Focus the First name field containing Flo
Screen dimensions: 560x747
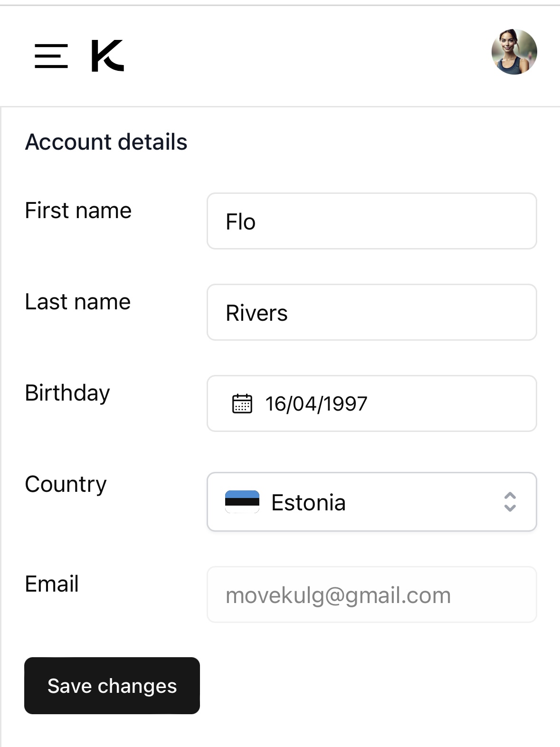[371, 221]
